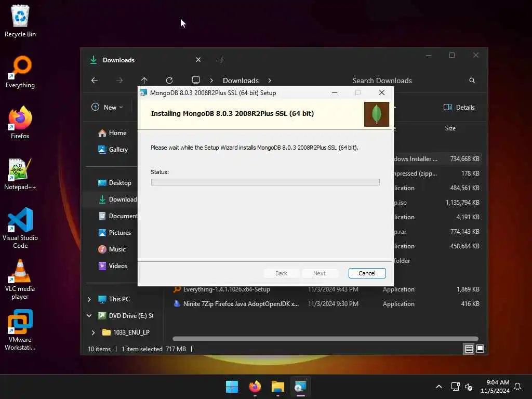This screenshot has height=399, width=532.
Task: Expand the 1033_ENU_LP folder node
Action: 94,332
